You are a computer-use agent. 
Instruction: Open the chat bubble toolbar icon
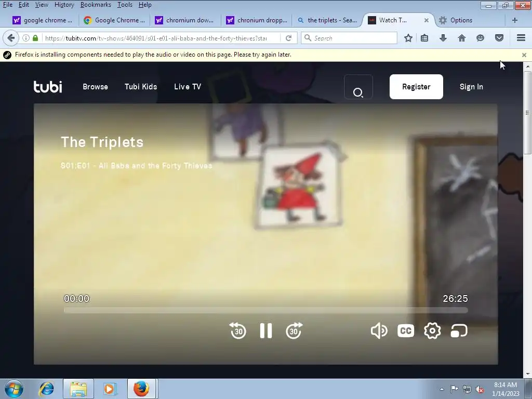[x=480, y=38]
